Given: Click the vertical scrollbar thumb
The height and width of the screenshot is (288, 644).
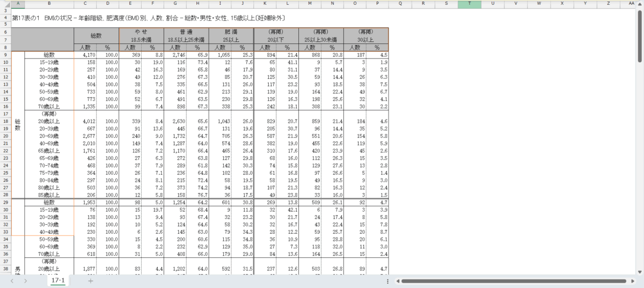Looking at the screenshot, I should click(640, 32).
